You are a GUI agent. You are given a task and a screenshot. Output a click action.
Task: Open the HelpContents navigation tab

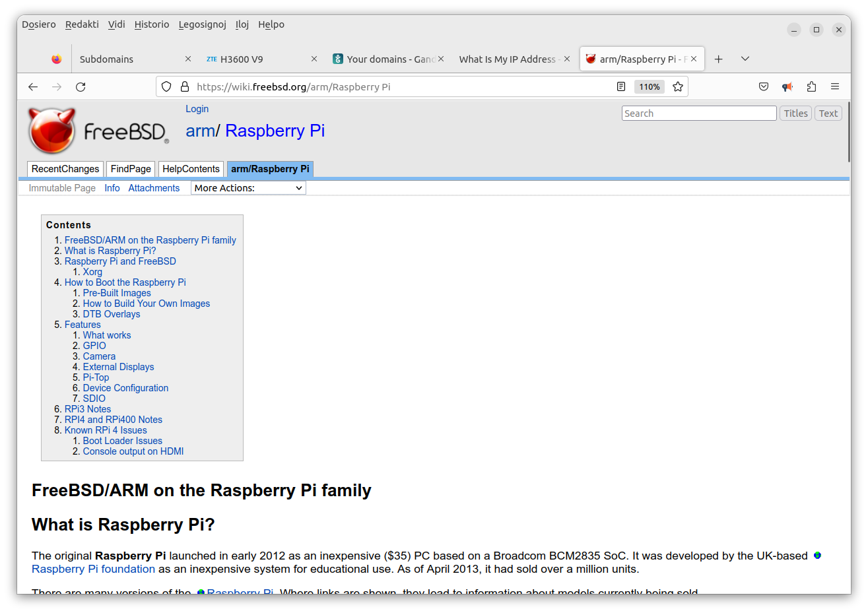[191, 169]
